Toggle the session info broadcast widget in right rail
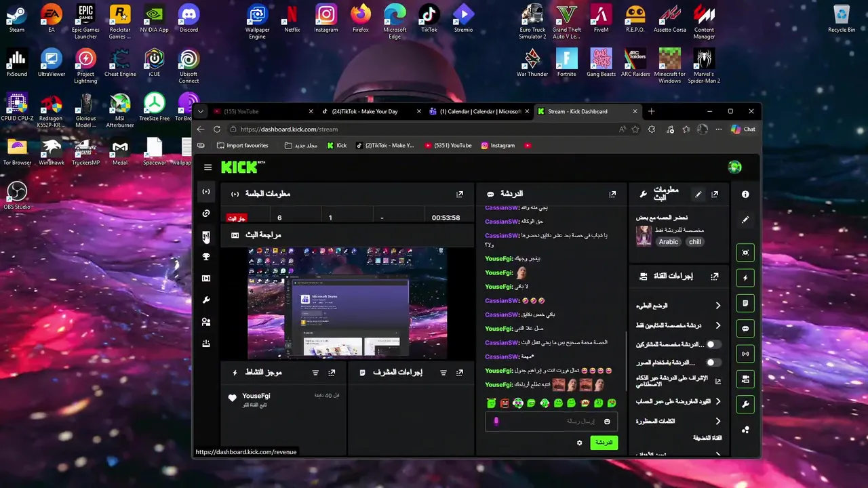This screenshot has width=868, height=488. (745, 354)
